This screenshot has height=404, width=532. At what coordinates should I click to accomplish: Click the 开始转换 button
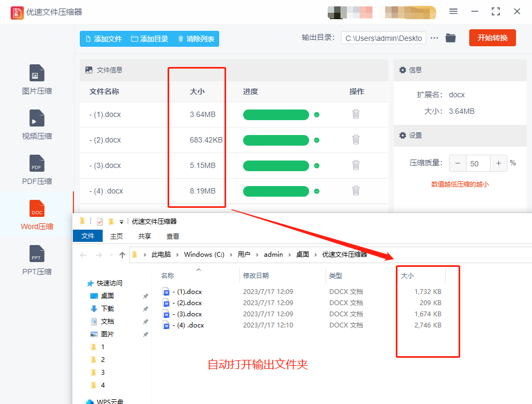(x=492, y=38)
